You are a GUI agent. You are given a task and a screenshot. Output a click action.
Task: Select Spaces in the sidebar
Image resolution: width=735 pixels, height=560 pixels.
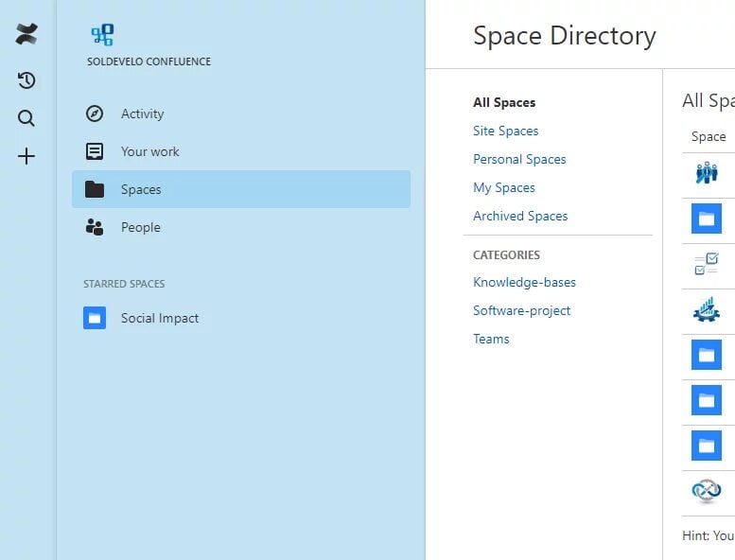(x=241, y=189)
